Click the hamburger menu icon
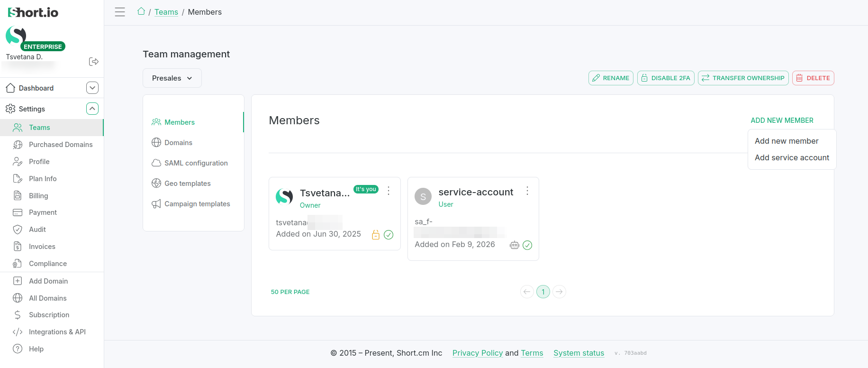868x368 pixels. pos(120,12)
